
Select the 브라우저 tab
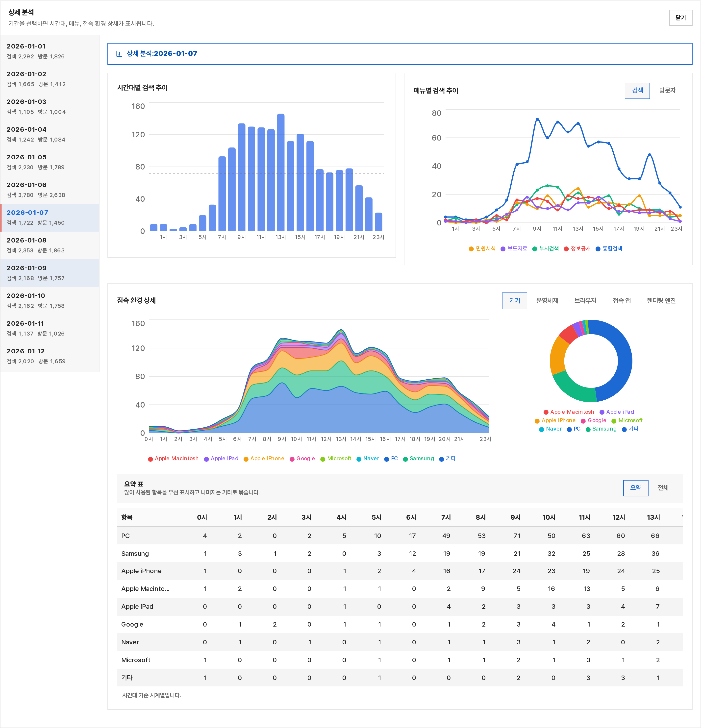tap(585, 301)
